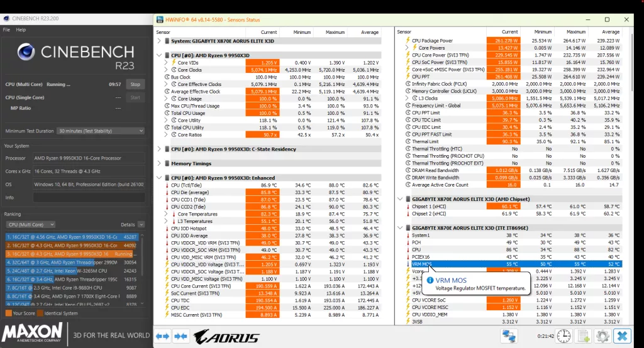Screen dimensions: 644x348
Task: Expand the Core Usage row
Action: [166, 99]
